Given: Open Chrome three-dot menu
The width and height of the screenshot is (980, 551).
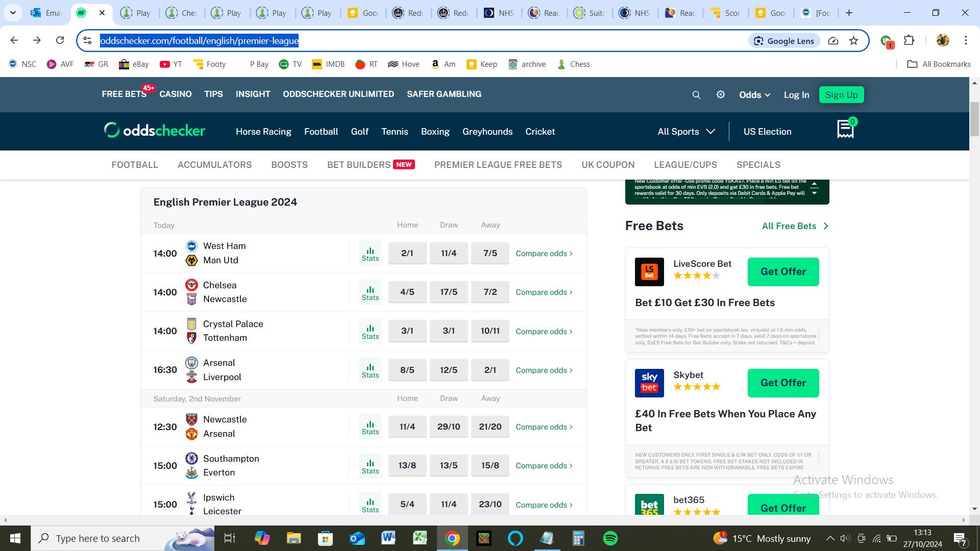Looking at the screenshot, I should click(966, 40).
